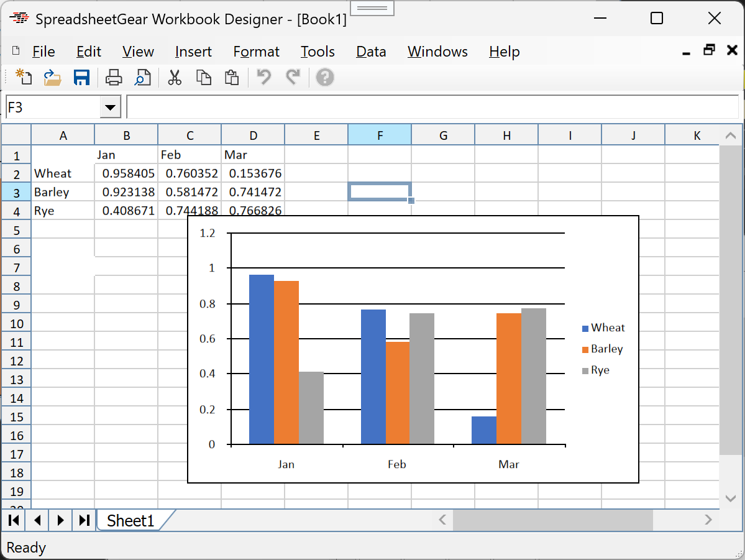Screen dimensions: 745x560
Task: Switch to Sheet1 tab
Action: coord(130,520)
